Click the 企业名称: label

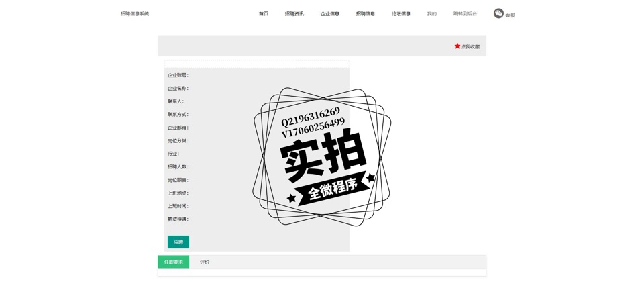[x=178, y=89]
